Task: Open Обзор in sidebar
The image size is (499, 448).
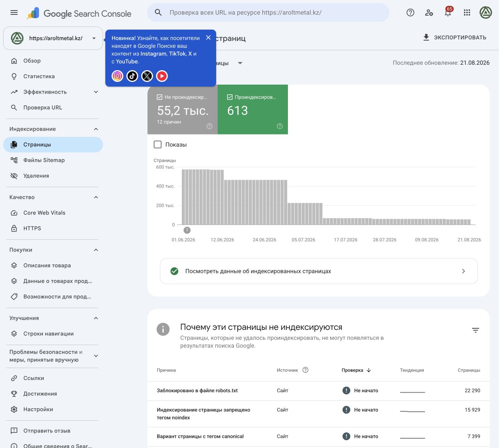Action: click(x=53, y=61)
